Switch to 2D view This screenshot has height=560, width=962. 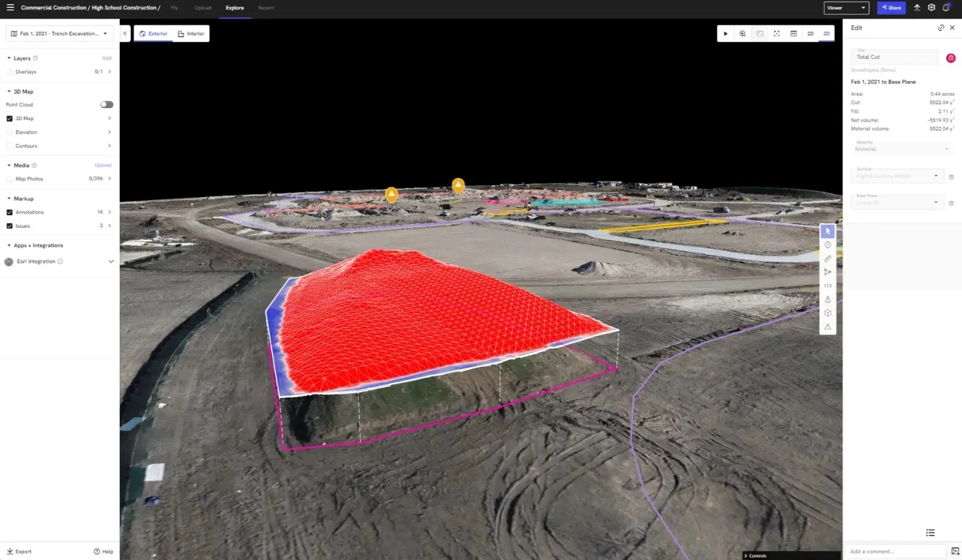pyautogui.click(x=810, y=34)
